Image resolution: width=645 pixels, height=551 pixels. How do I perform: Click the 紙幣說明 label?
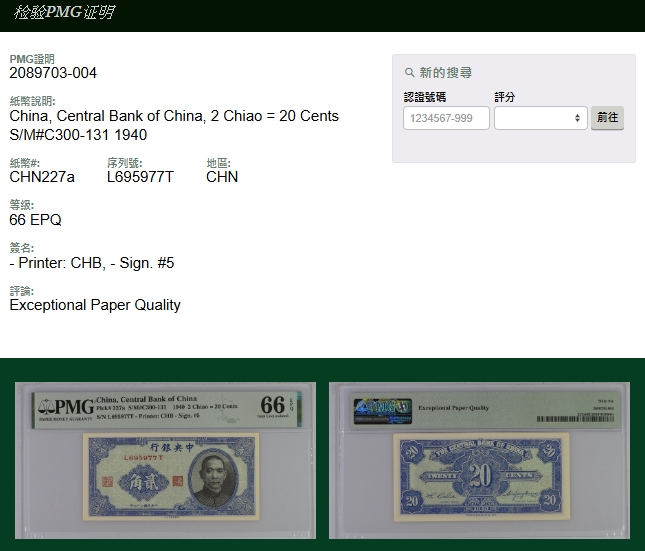coord(32,101)
